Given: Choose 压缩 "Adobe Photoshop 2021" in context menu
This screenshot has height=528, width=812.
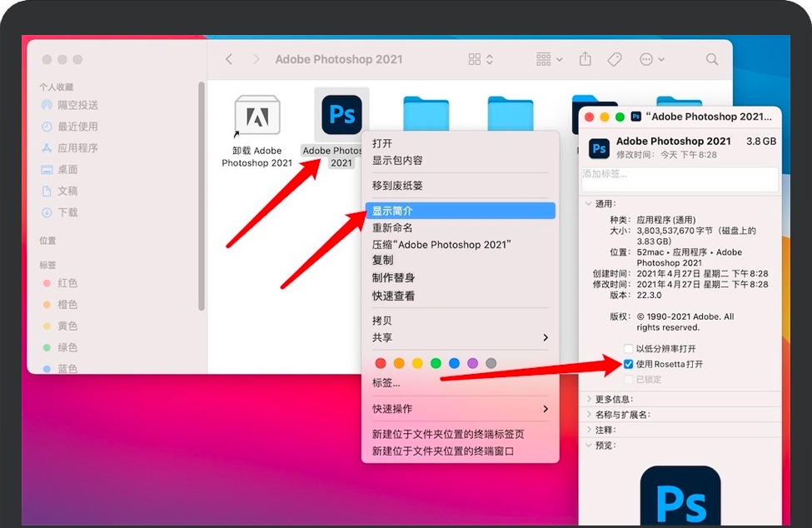Looking at the screenshot, I should pyautogui.click(x=460, y=245).
